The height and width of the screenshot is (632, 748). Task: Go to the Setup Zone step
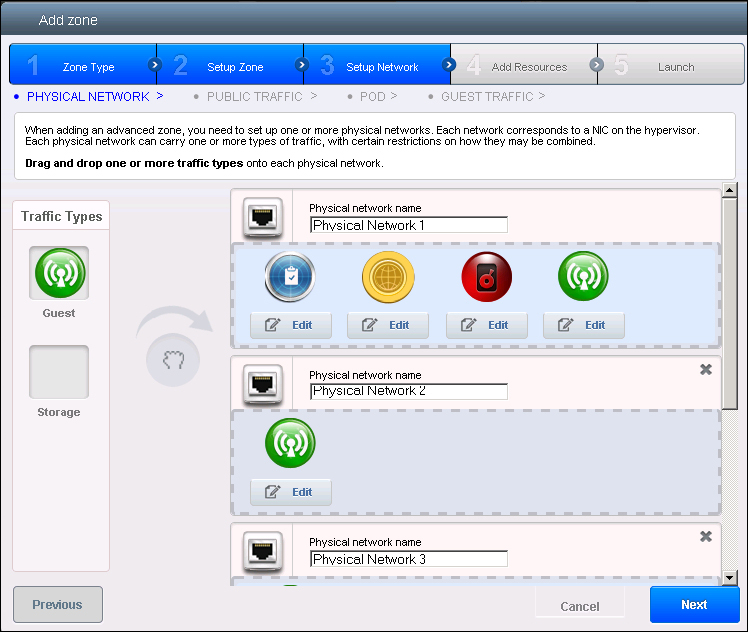[x=230, y=67]
